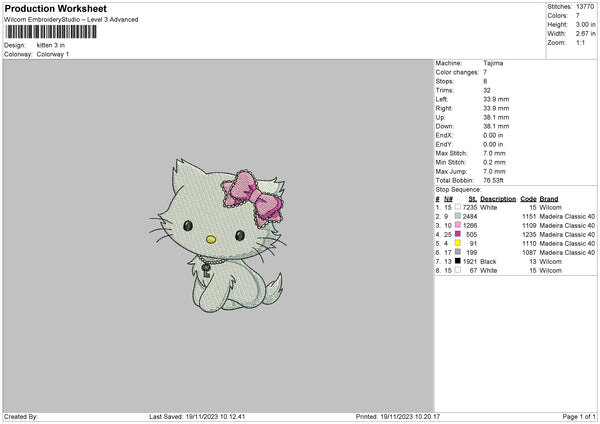Click the kitten's yellow nose
Viewport: 600px width, 424px height.
click(210, 239)
